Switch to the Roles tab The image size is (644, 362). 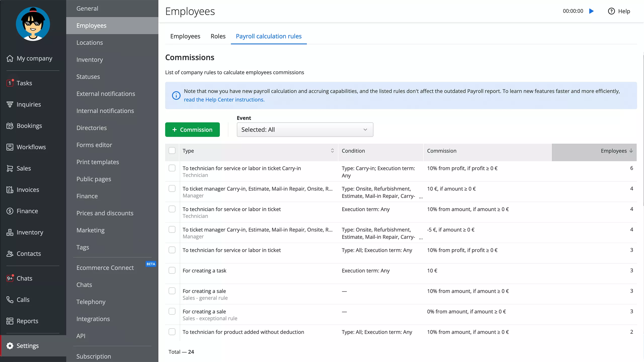click(218, 36)
